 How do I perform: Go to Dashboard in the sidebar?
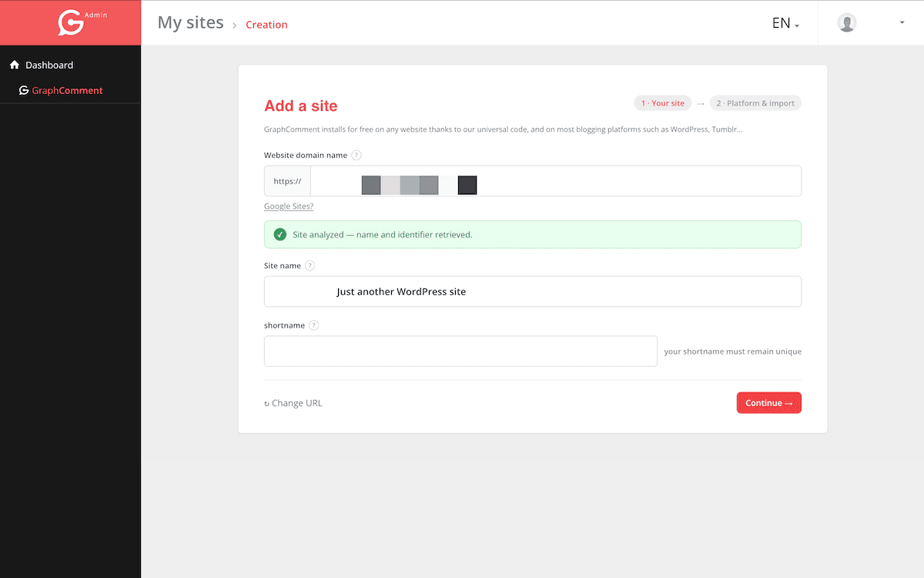tap(49, 66)
